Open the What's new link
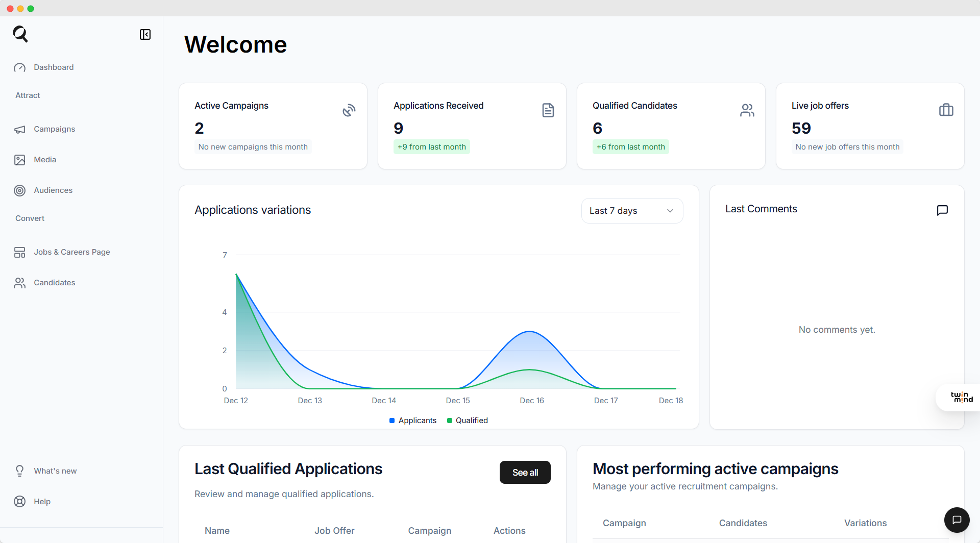The image size is (980, 543). (55, 471)
